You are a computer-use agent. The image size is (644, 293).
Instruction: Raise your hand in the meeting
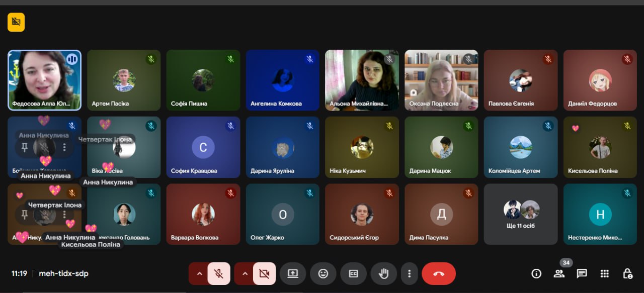point(383,274)
